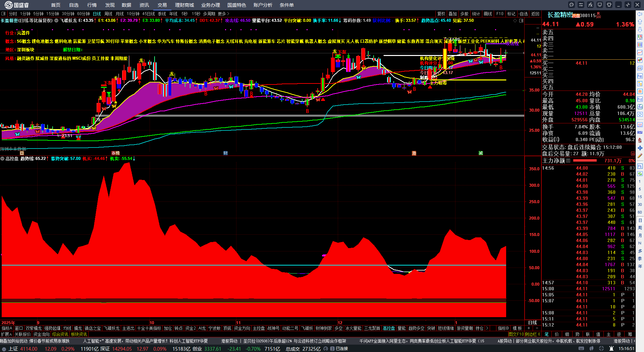Collapse the 图文F10 sidebar toggle
The width and height of the screenshot is (644, 352).
[x=524, y=334]
